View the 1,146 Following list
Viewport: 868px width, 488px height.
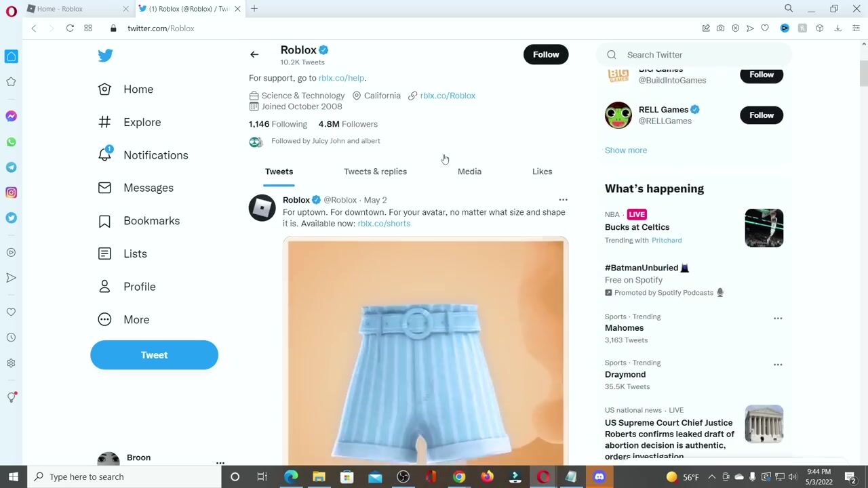click(278, 124)
